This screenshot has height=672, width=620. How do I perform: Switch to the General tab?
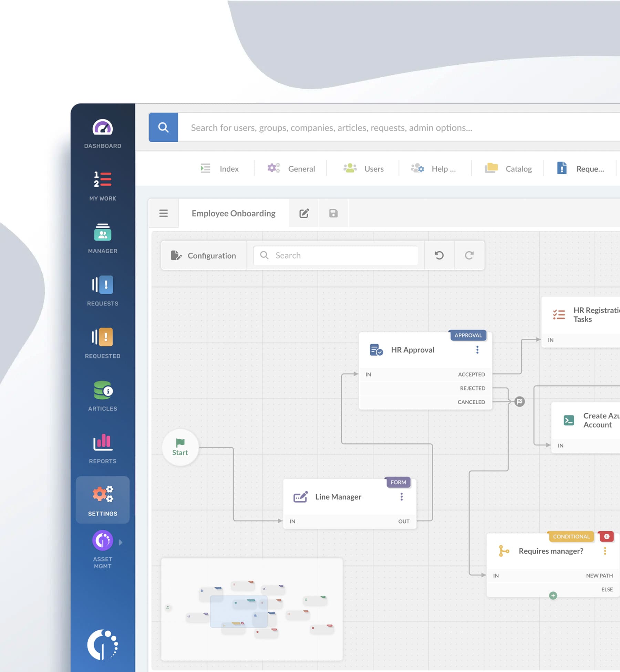291,169
